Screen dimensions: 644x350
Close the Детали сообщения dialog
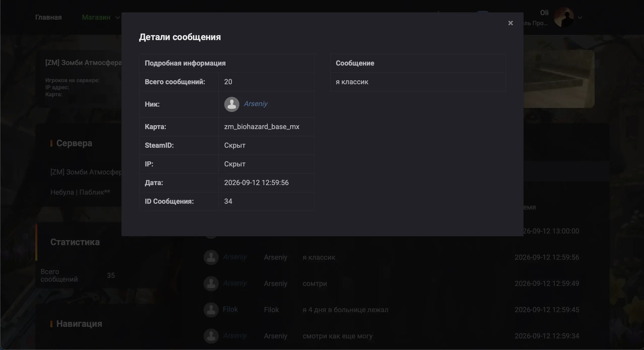[510, 23]
